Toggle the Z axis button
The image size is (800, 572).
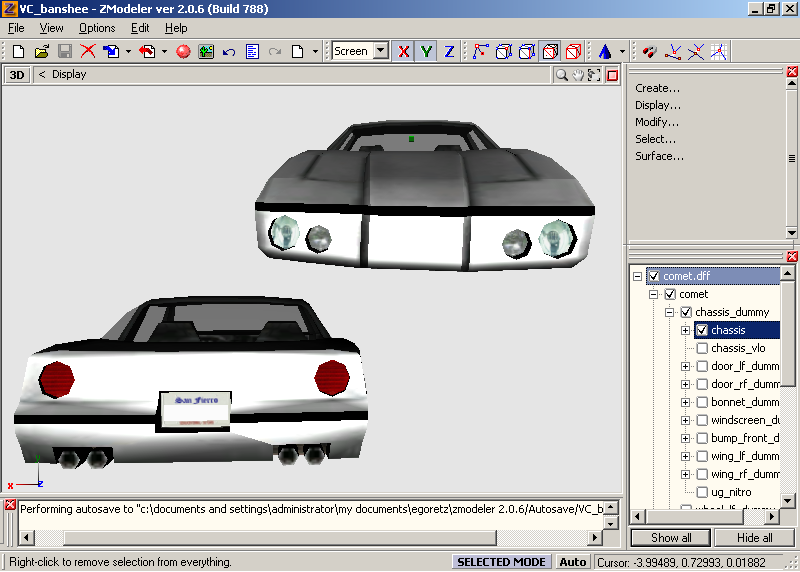(449, 52)
